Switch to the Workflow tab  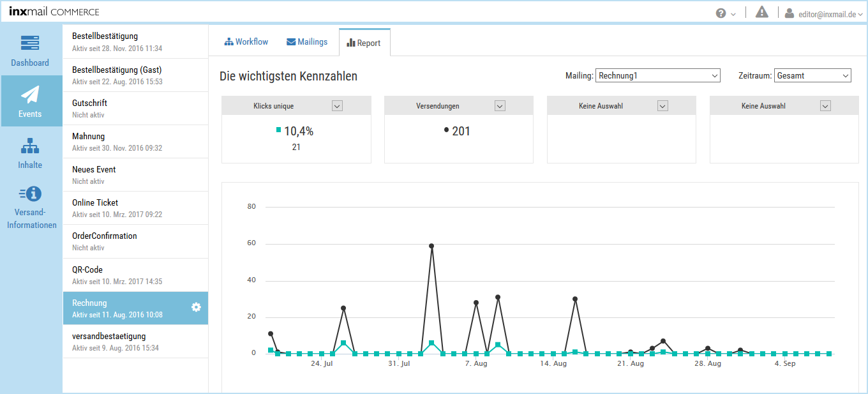246,42
